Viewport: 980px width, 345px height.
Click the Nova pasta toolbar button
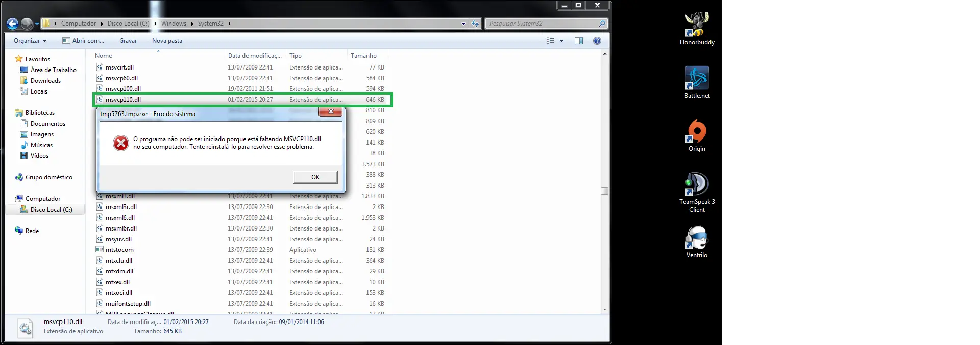pos(167,41)
